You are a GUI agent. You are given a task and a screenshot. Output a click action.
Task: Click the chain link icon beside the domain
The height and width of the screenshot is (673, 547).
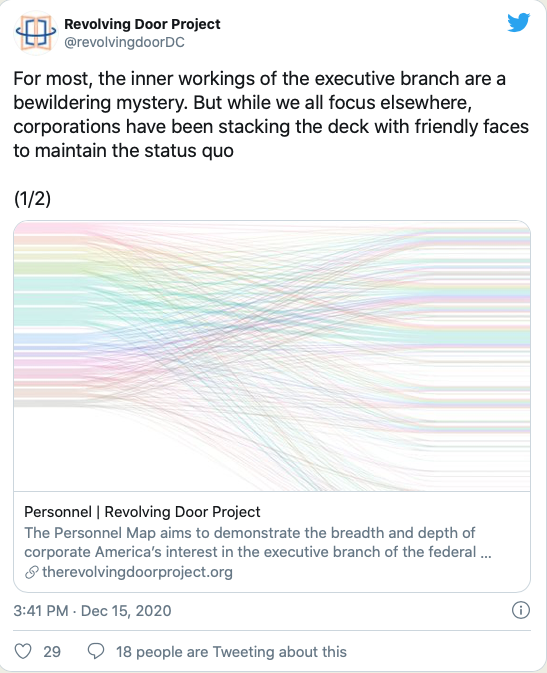pos(32,572)
